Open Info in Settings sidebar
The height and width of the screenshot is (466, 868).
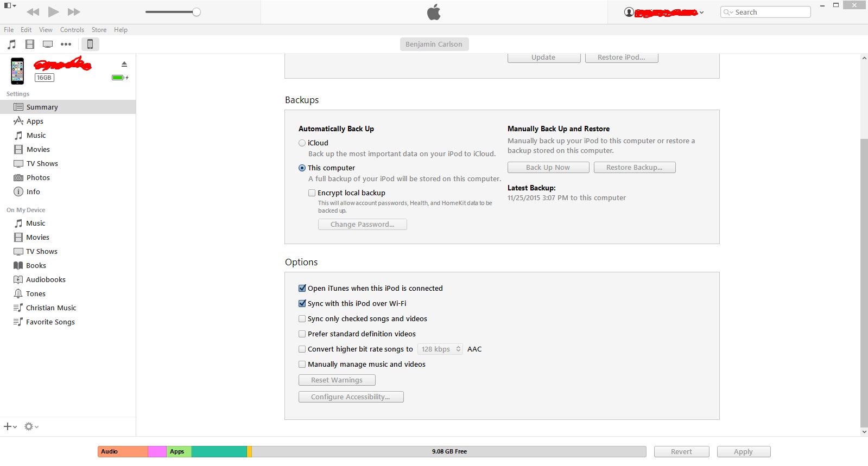coord(68,191)
